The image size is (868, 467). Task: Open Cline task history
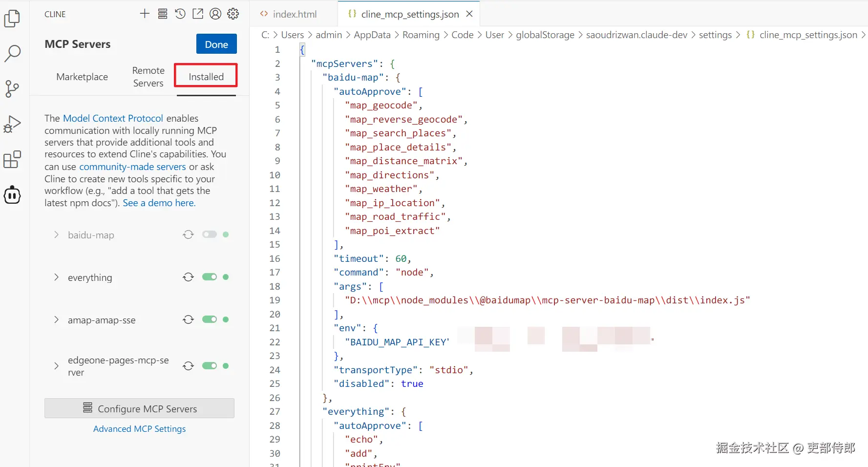tap(180, 14)
